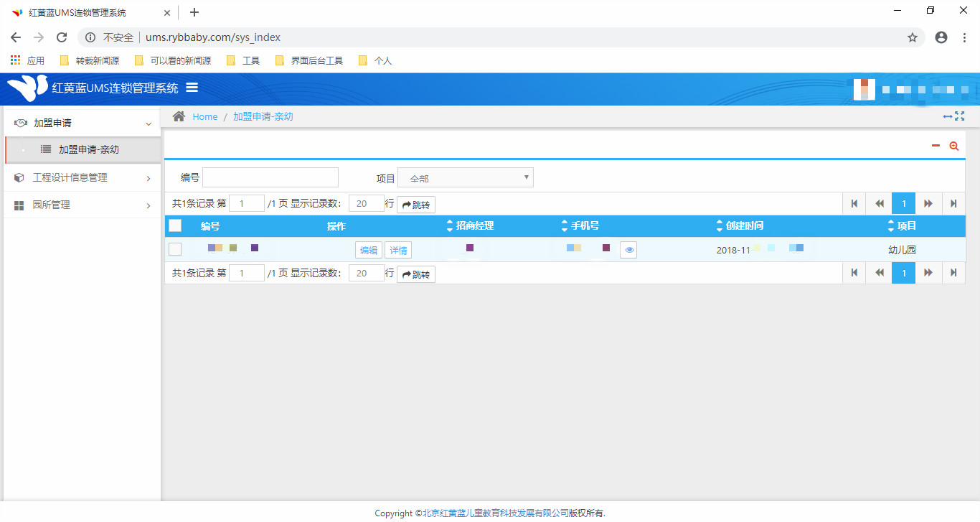Screen dimensions: 980x522
Task: Click the 不安全 site info indicator
Action: pyautogui.click(x=110, y=37)
